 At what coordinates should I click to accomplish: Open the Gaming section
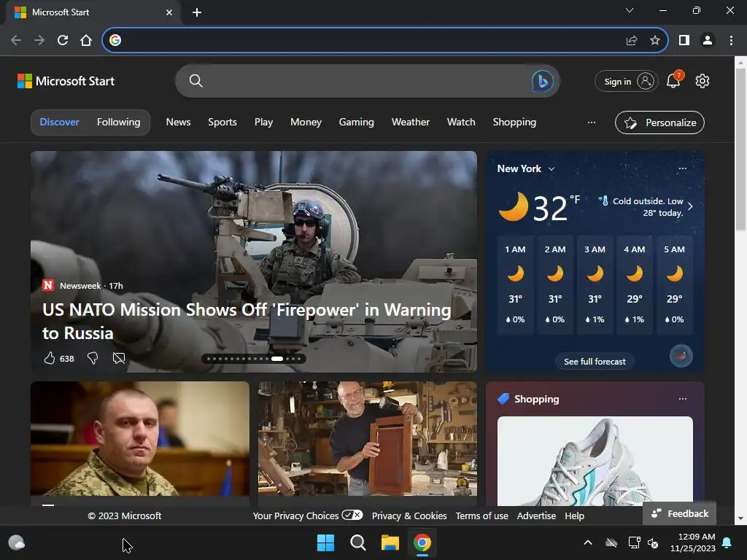(x=356, y=122)
